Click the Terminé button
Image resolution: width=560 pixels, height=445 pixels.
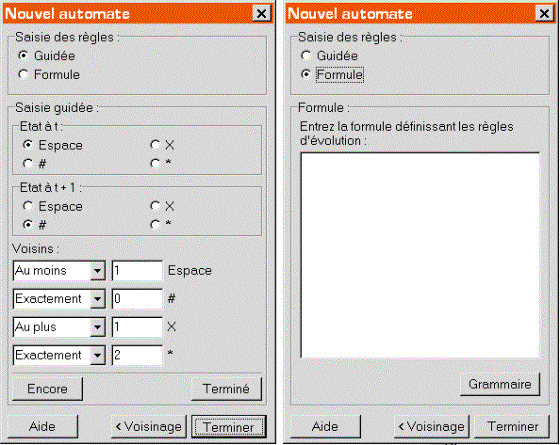pos(226,389)
